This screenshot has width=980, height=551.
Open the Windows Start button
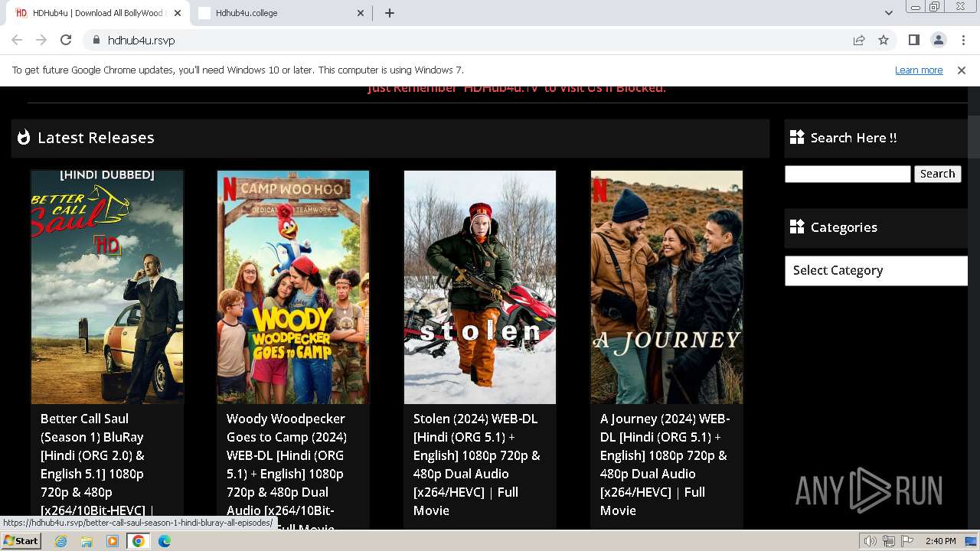21,540
